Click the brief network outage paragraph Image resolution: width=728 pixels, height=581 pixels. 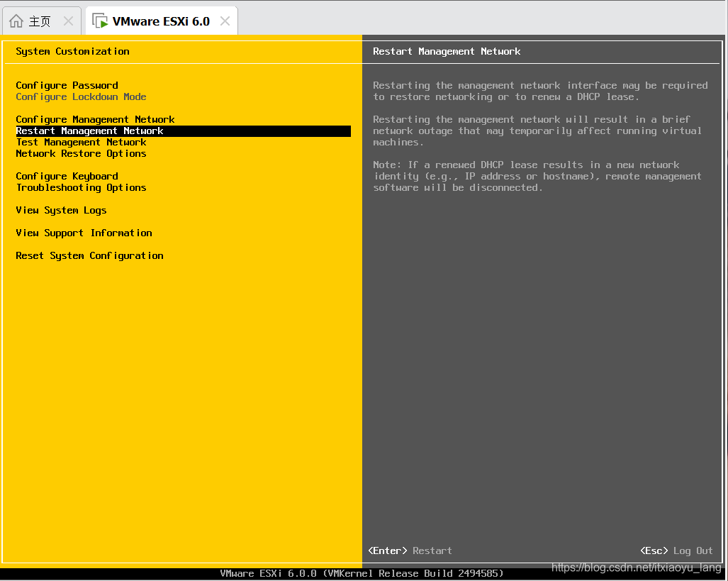coord(537,131)
